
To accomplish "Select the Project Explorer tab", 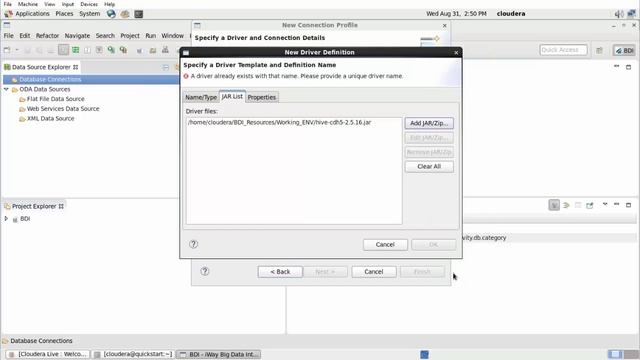I will pos(34,206).
